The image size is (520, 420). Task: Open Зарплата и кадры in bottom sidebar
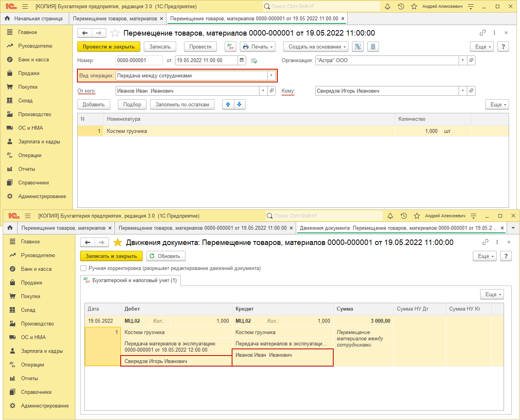point(42,351)
